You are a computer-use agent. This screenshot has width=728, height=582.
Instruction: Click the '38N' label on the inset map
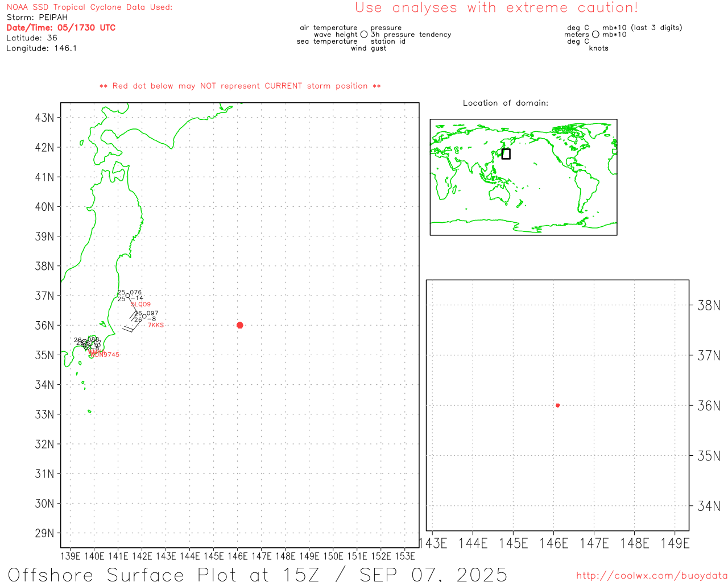coord(709,306)
